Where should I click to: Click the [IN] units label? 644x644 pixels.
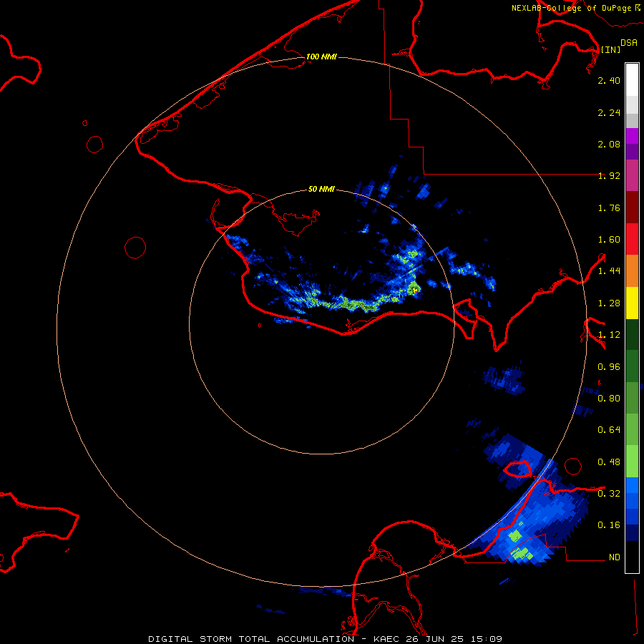610,49
